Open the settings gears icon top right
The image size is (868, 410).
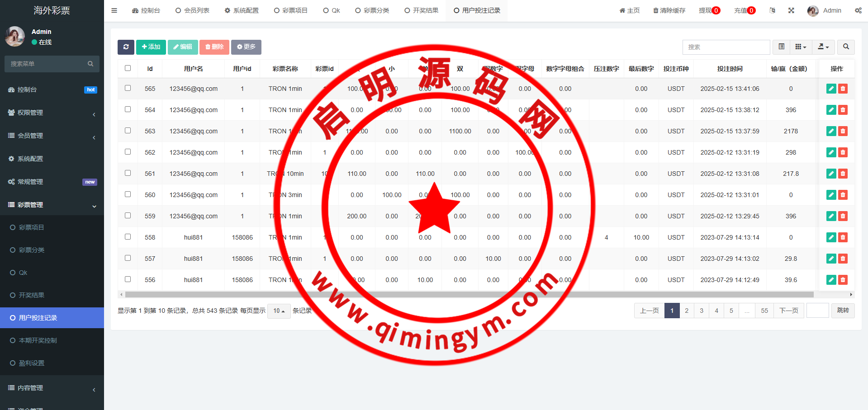tap(858, 10)
